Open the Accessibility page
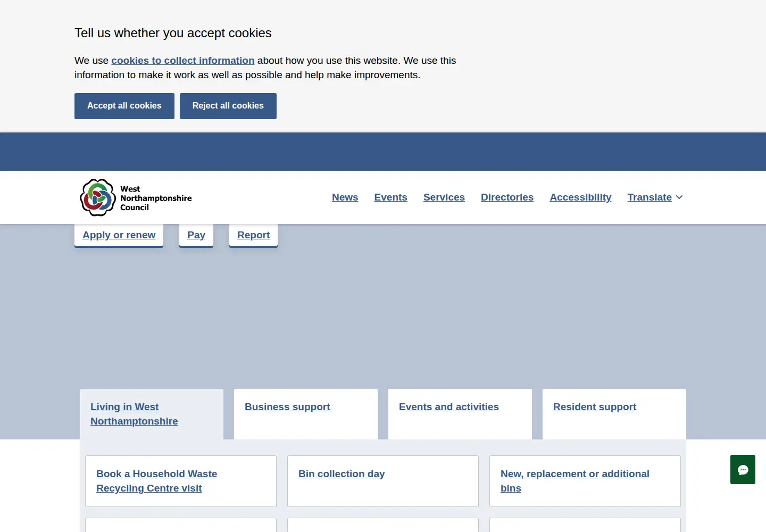 580,197
